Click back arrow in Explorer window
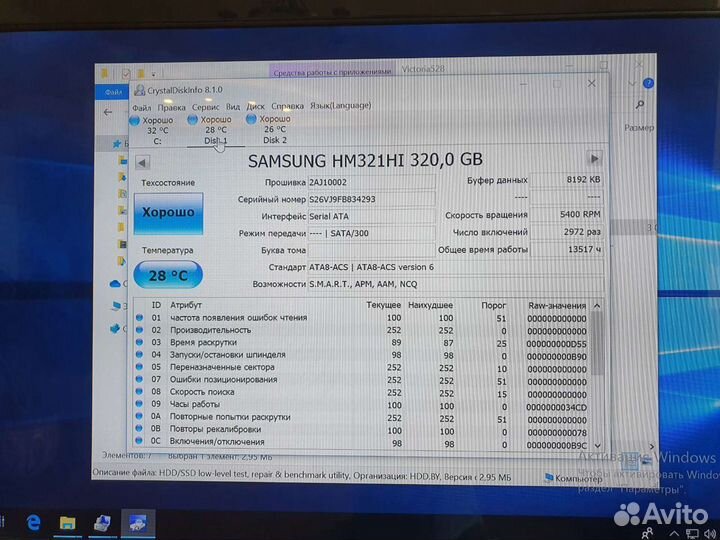This screenshot has width=720, height=540. pyautogui.click(x=108, y=112)
